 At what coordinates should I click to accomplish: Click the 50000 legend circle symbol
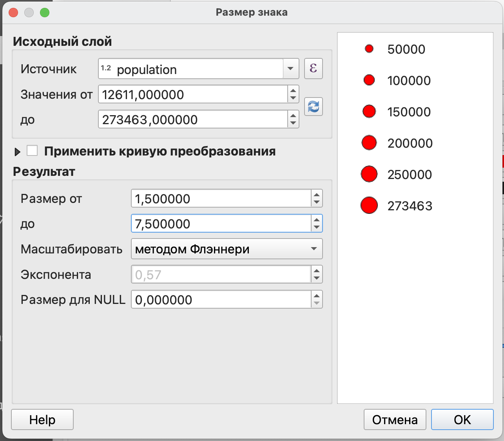[x=369, y=49]
